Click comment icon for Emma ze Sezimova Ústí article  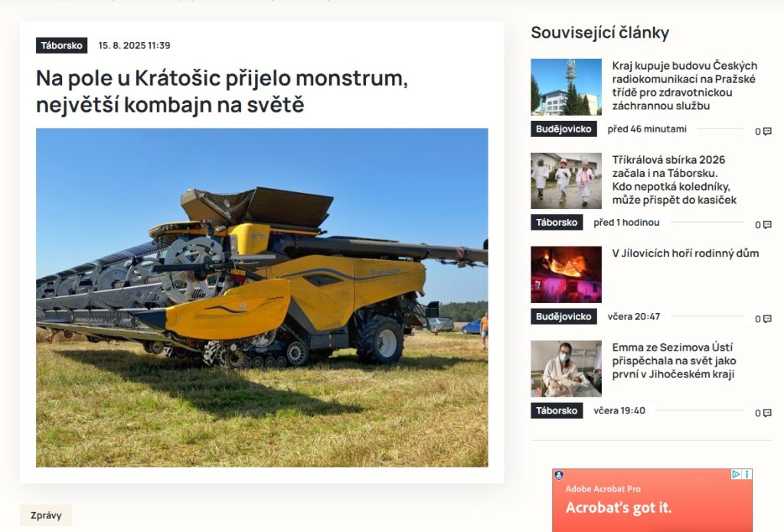tap(767, 413)
